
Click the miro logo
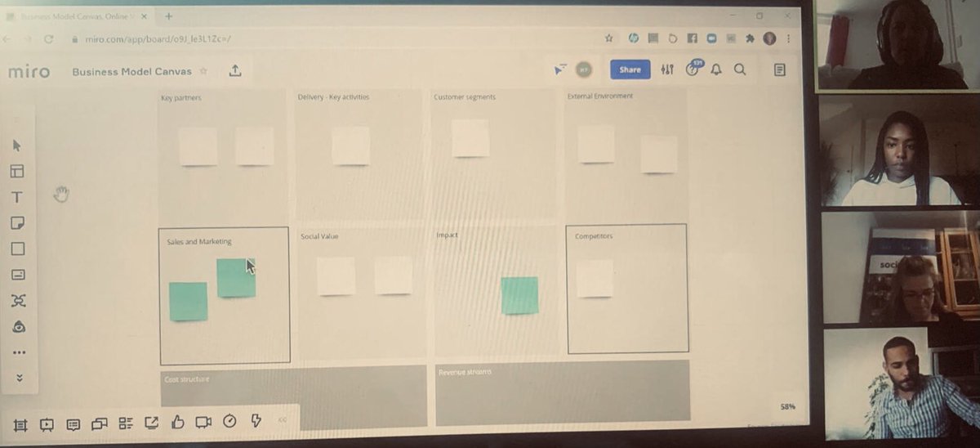point(29,72)
